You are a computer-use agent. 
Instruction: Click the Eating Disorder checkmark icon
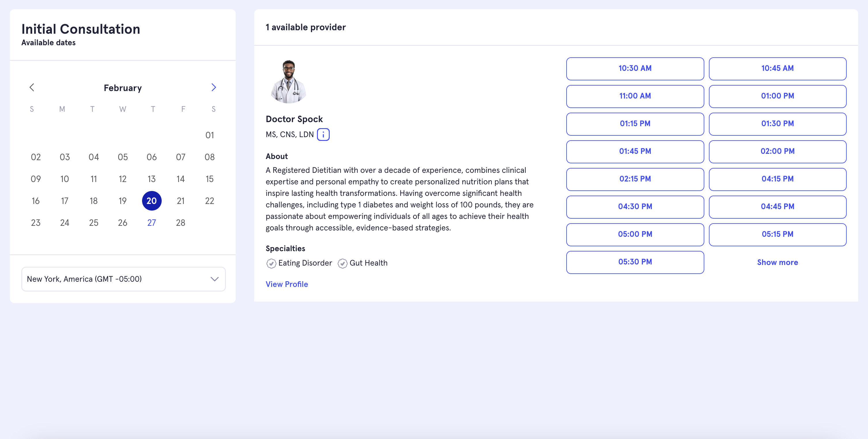click(271, 263)
